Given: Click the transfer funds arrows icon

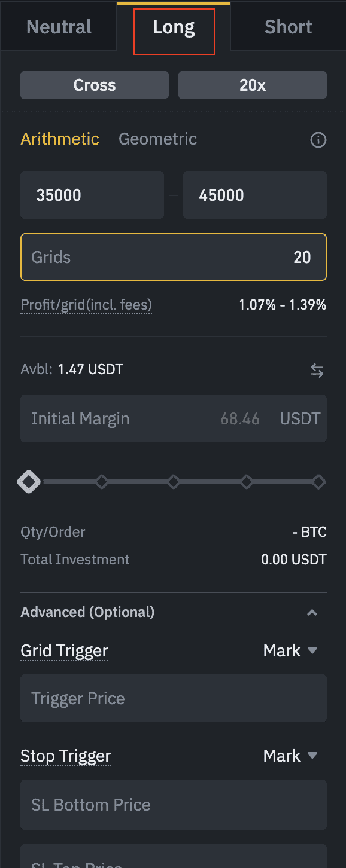Looking at the screenshot, I should 317,371.
